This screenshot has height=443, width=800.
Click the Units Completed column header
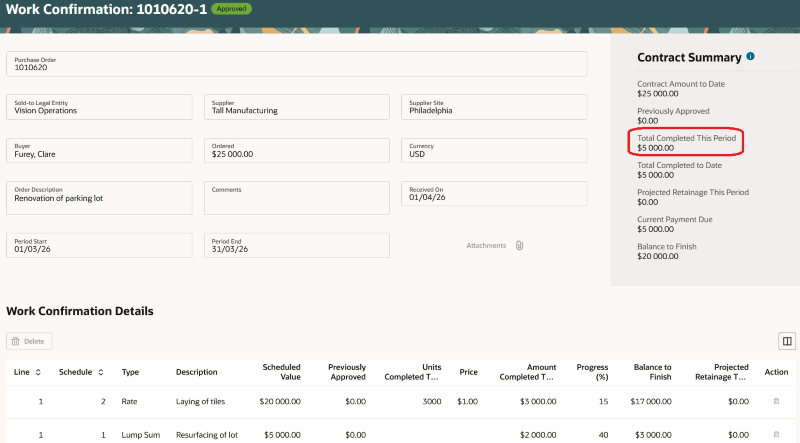pyautogui.click(x=413, y=372)
